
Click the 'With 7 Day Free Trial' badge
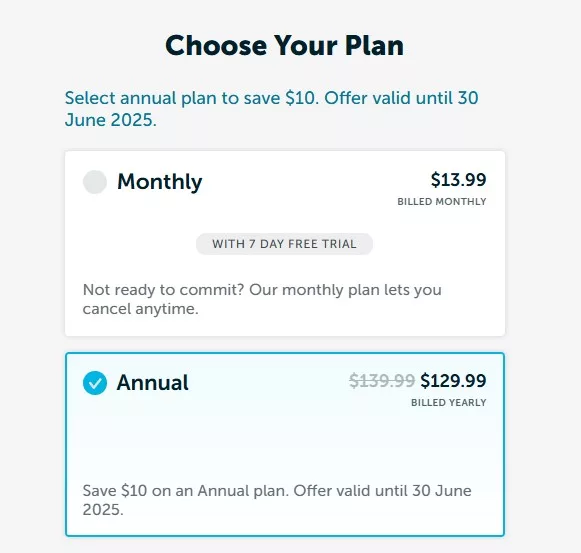tap(284, 244)
